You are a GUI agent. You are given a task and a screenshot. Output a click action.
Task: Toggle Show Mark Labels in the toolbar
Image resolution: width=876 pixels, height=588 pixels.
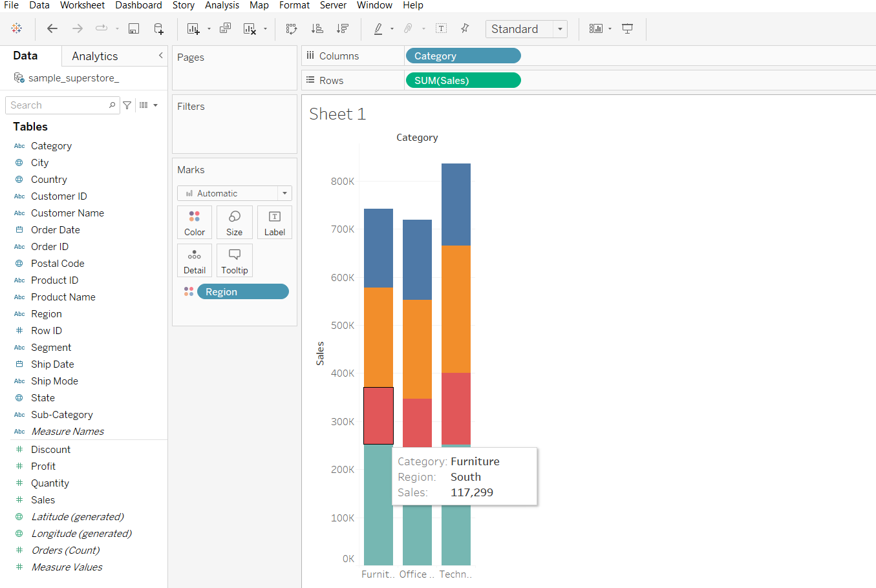point(442,28)
